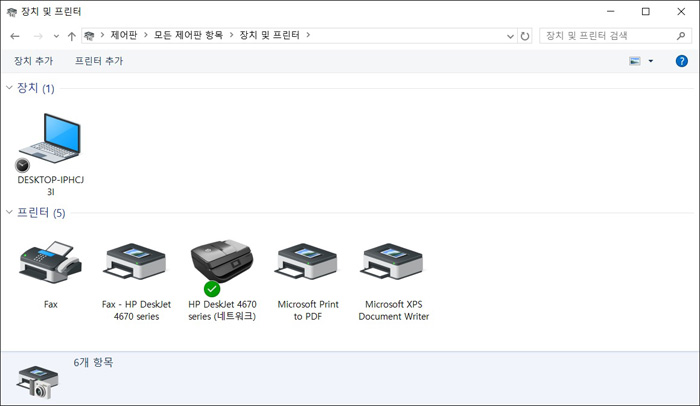Click 장치 및 프린터 breadcrumb
The image size is (700, 406).
pos(269,35)
